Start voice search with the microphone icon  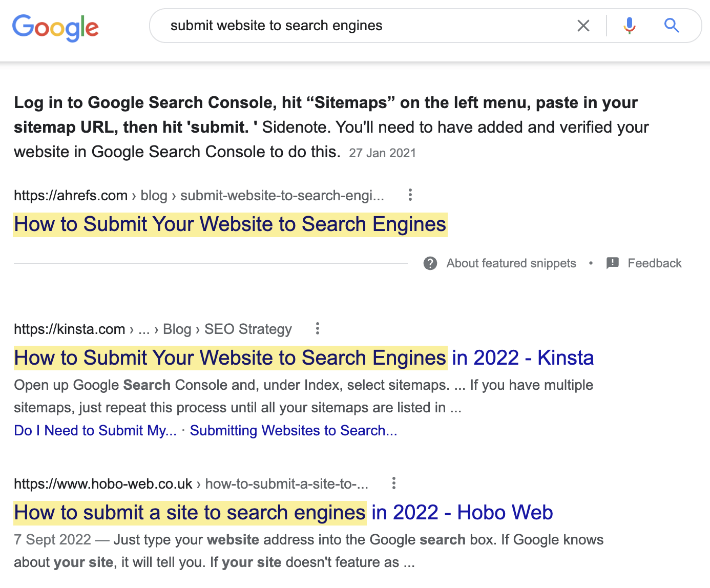coord(629,25)
